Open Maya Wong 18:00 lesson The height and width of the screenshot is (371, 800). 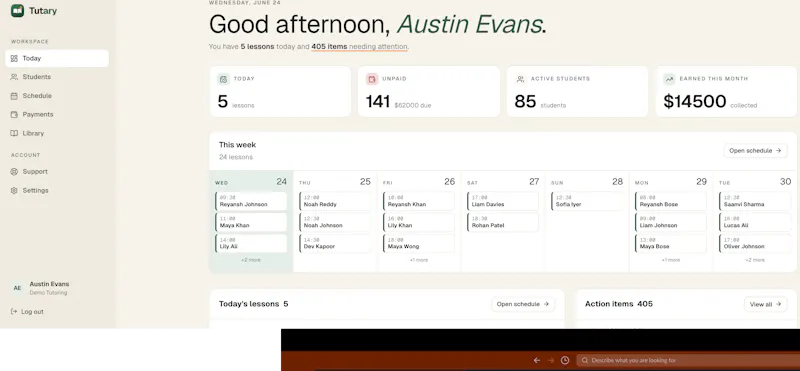pyautogui.click(x=419, y=243)
